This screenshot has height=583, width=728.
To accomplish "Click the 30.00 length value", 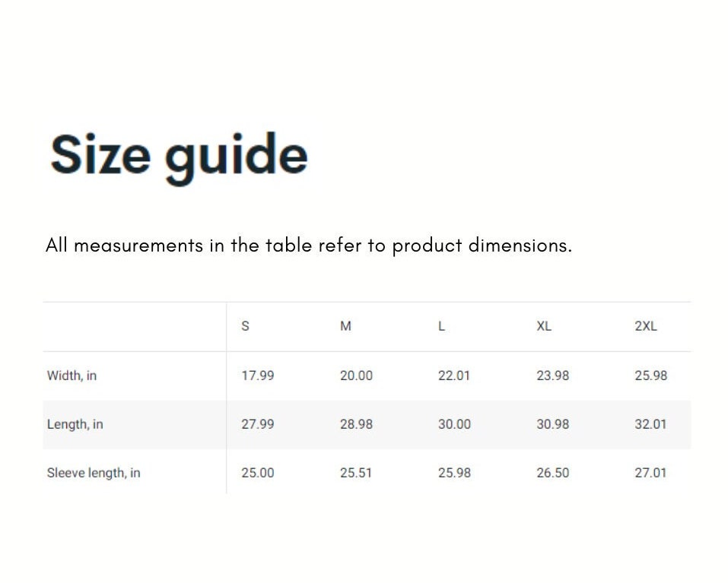I will click(x=455, y=424).
